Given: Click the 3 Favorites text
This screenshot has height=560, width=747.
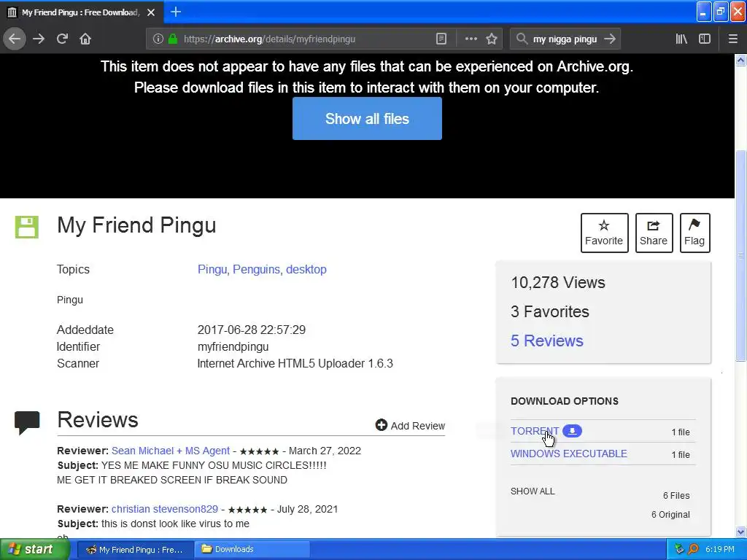Looking at the screenshot, I should (550, 311).
